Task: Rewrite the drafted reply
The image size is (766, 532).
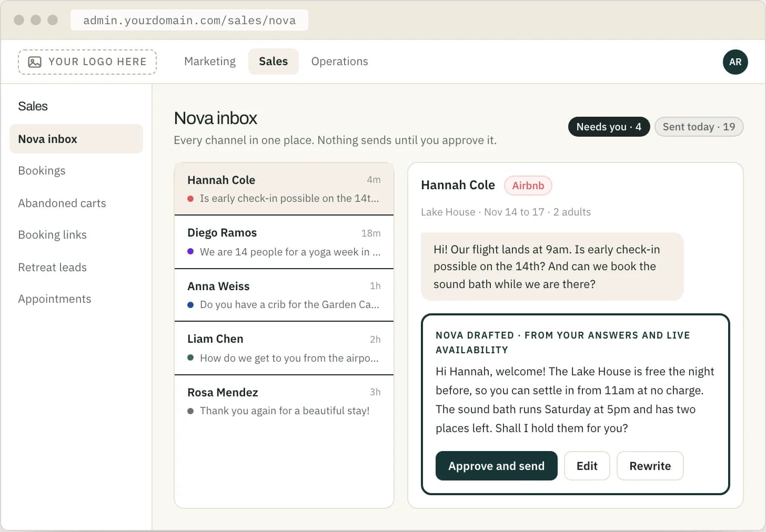Action: coord(650,466)
